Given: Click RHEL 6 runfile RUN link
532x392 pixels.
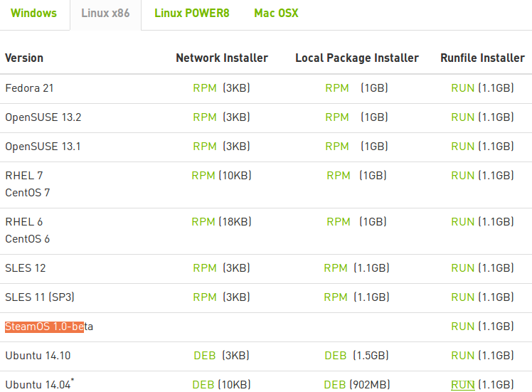Looking at the screenshot, I should point(463,222).
